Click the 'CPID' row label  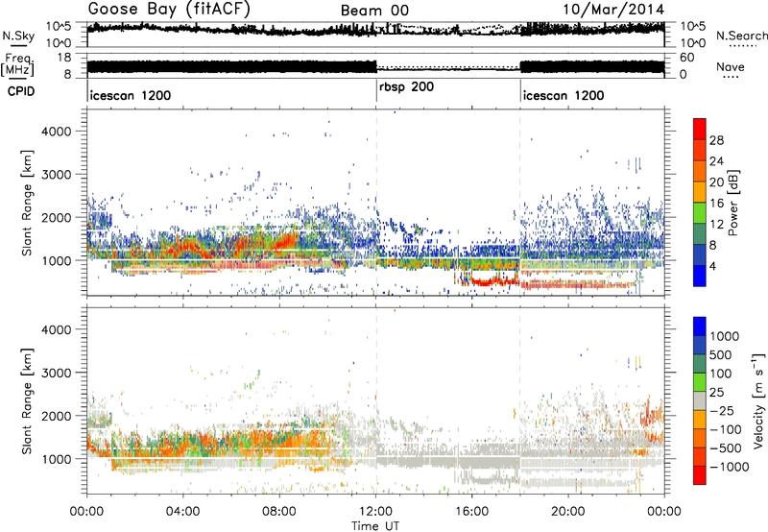click(21, 91)
